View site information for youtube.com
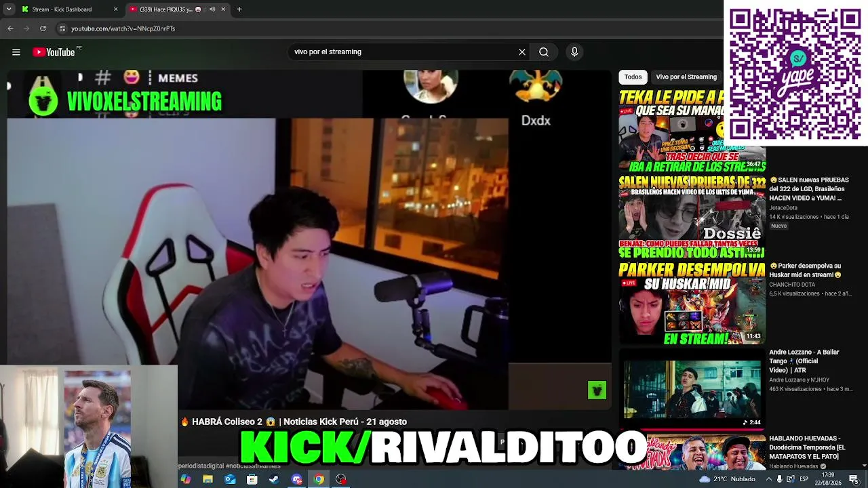This screenshot has height=488, width=868. (x=62, y=28)
